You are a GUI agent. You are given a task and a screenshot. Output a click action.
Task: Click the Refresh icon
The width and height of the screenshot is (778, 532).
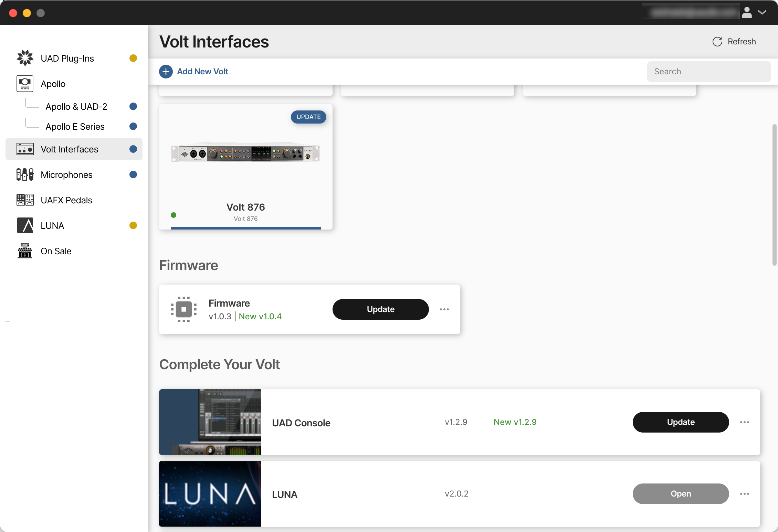click(x=717, y=41)
